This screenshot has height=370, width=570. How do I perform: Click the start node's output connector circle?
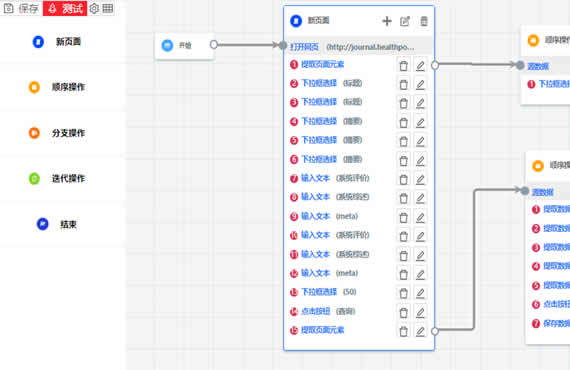214,45
